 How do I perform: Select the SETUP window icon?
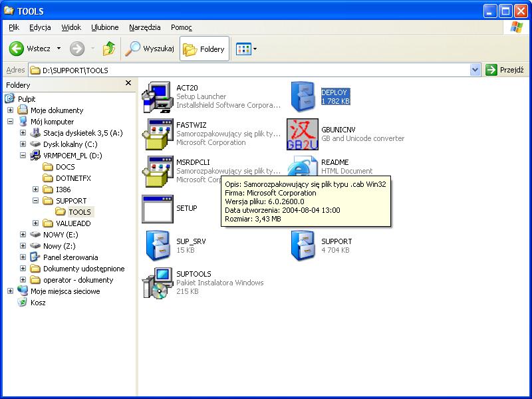[x=158, y=209]
